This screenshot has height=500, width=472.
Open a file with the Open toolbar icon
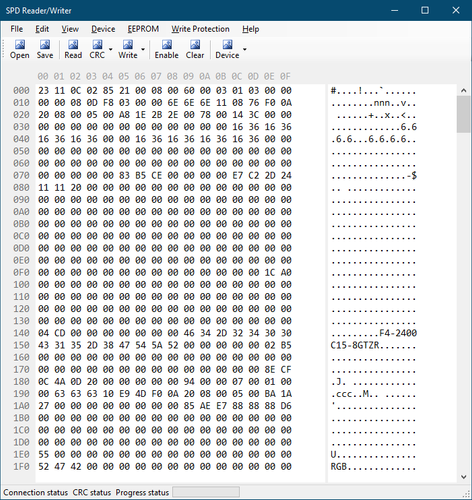20,49
